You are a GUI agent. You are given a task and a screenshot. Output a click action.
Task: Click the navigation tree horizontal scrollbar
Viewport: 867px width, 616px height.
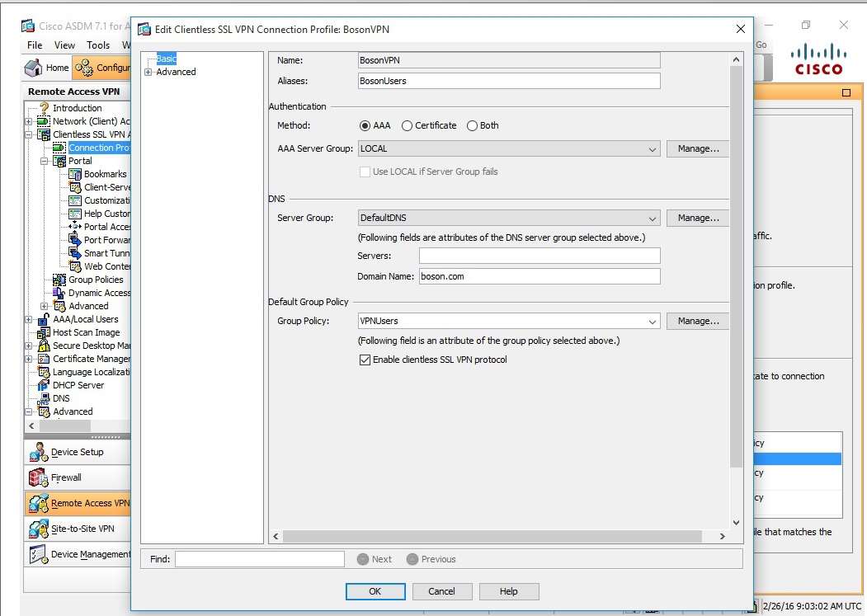pos(64,426)
